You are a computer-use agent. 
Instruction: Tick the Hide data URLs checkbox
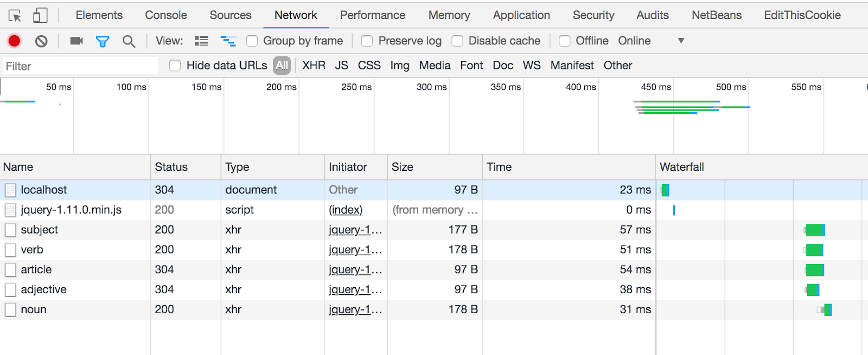click(x=175, y=66)
